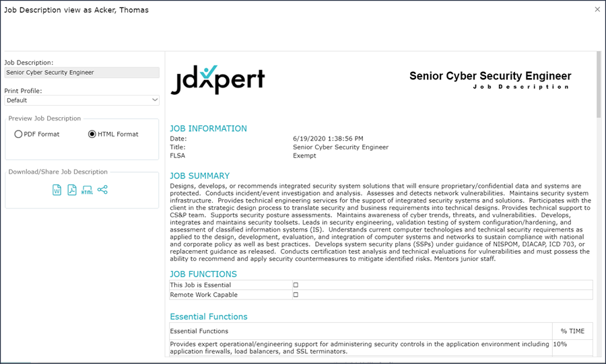Click the % TIME column header
Screen dimensions: 606x364
pos(572,331)
